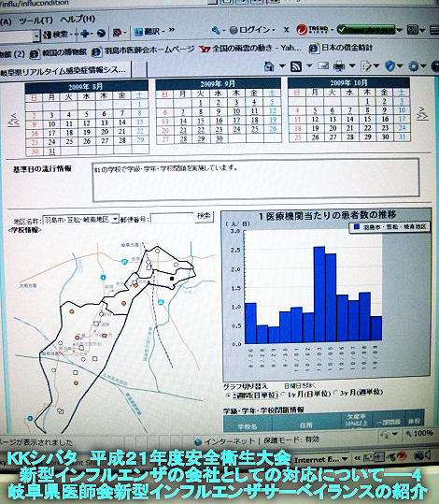Click the Home icon in command bar
439x504 pixels.
pyautogui.click(x=269, y=66)
